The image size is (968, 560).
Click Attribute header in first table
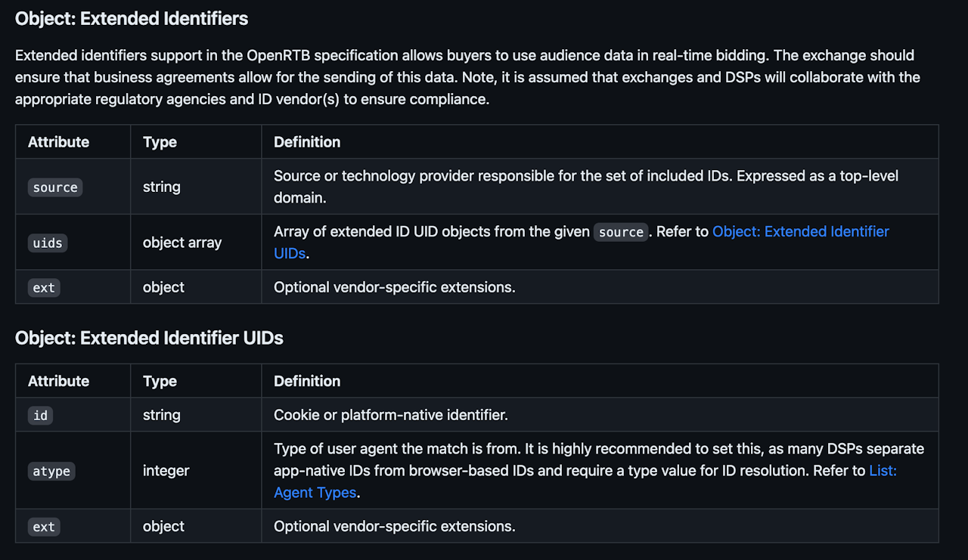pyautogui.click(x=58, y=142)
